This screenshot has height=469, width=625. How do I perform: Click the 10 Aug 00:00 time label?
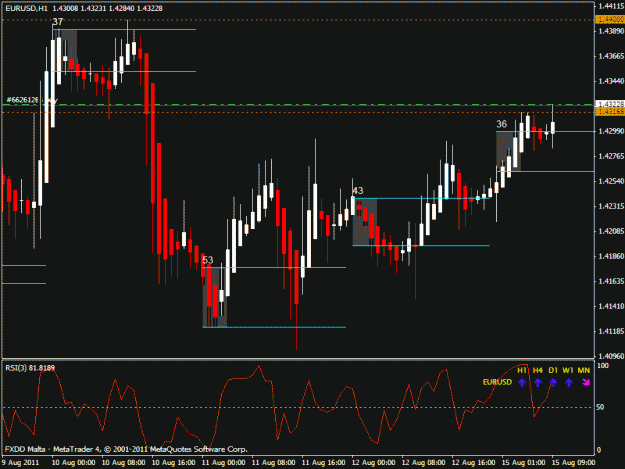pos(73,462)
